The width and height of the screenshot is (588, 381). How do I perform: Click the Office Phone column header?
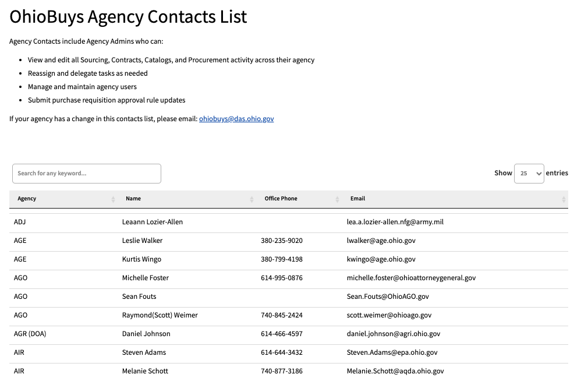pyautogui.click(x=281, y=199)
